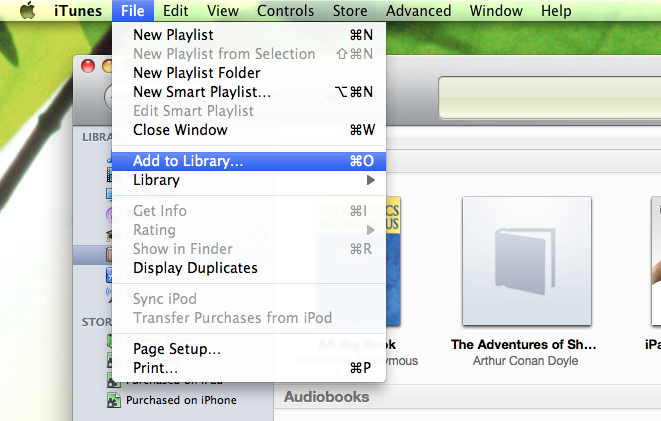Open the View menu
661x421 pixels.
223,11
